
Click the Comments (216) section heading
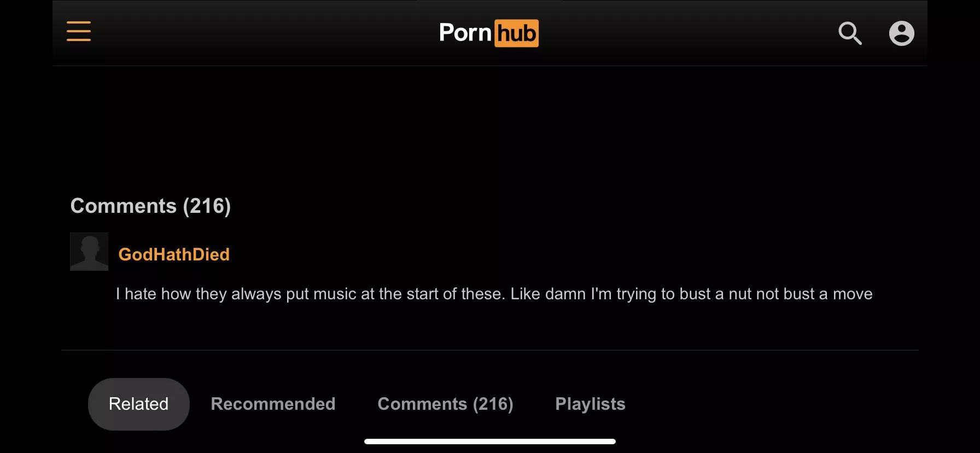(150, 206)
